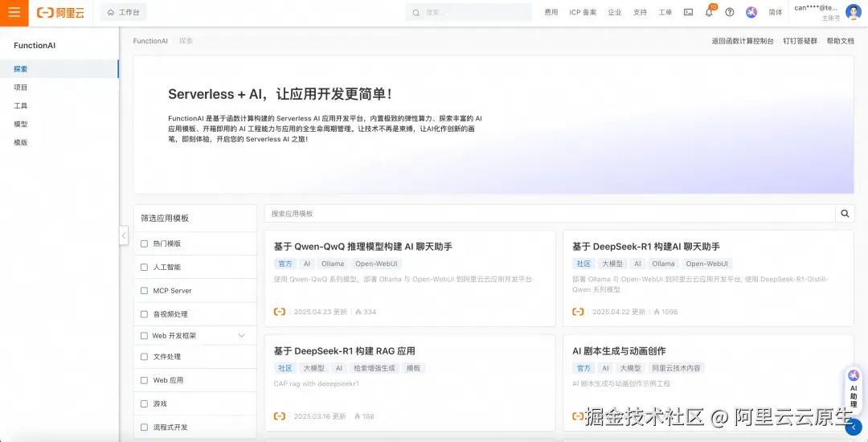Open the user avatar menu
This screenshot has width=868, height=442.
click(853, 12)
